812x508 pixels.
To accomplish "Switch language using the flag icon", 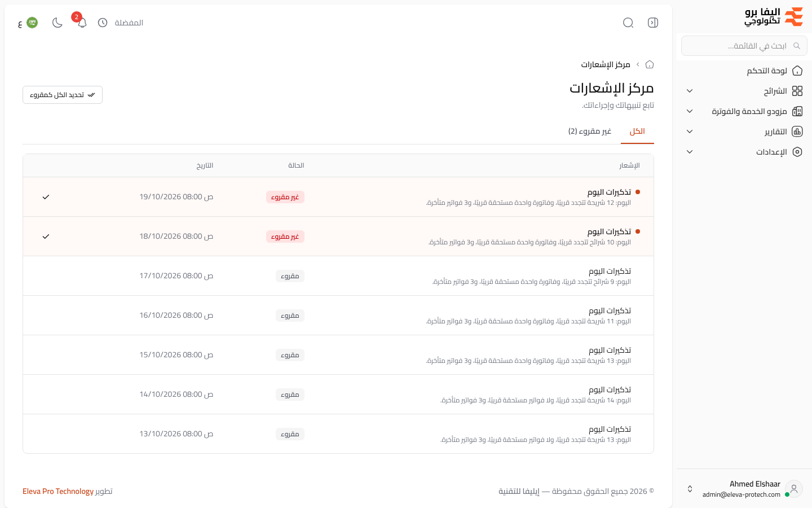I will pyautogui.click(x=32, y=23).
